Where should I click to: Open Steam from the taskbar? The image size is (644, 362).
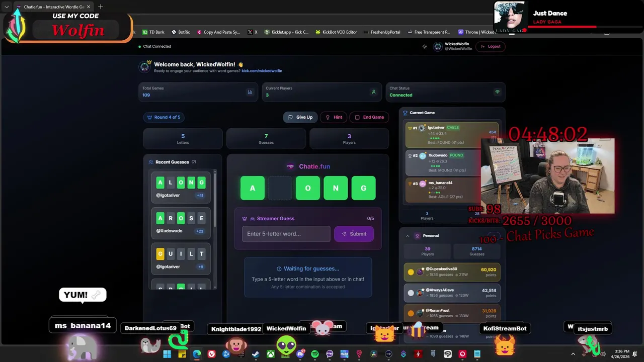256,354
